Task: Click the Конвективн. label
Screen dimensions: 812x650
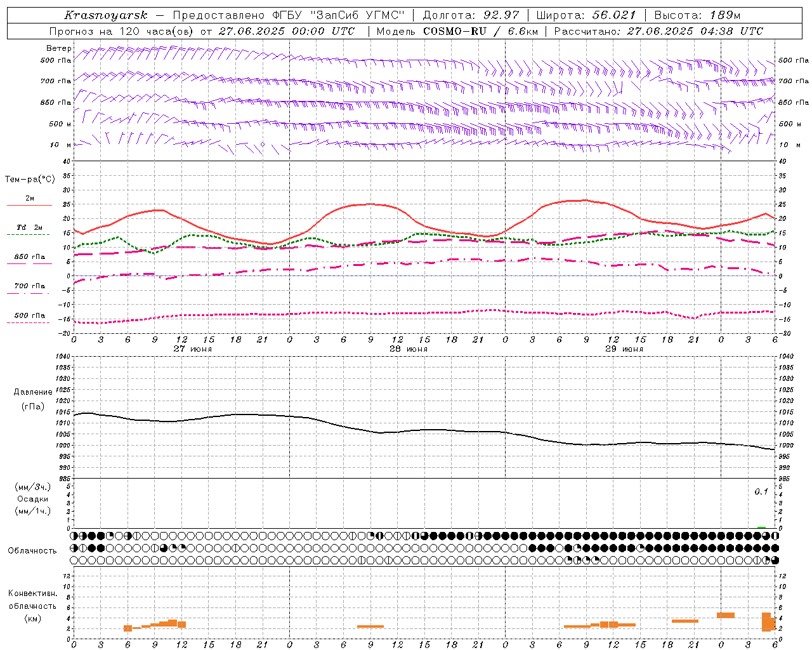Action: coord(32,594)
